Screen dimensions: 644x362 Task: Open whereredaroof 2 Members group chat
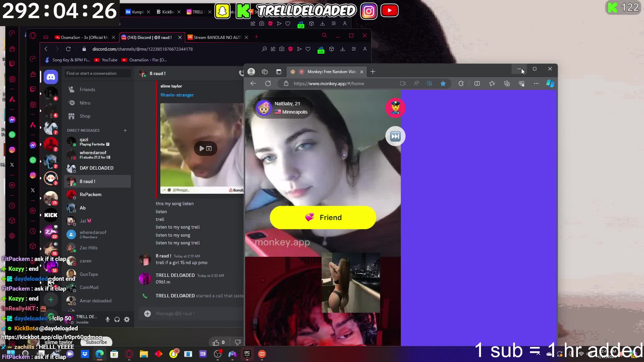pos(97,234)
